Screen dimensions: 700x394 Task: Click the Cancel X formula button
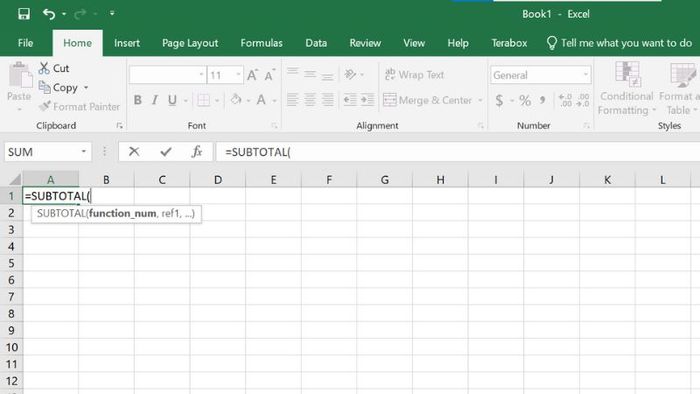[133, 152]
